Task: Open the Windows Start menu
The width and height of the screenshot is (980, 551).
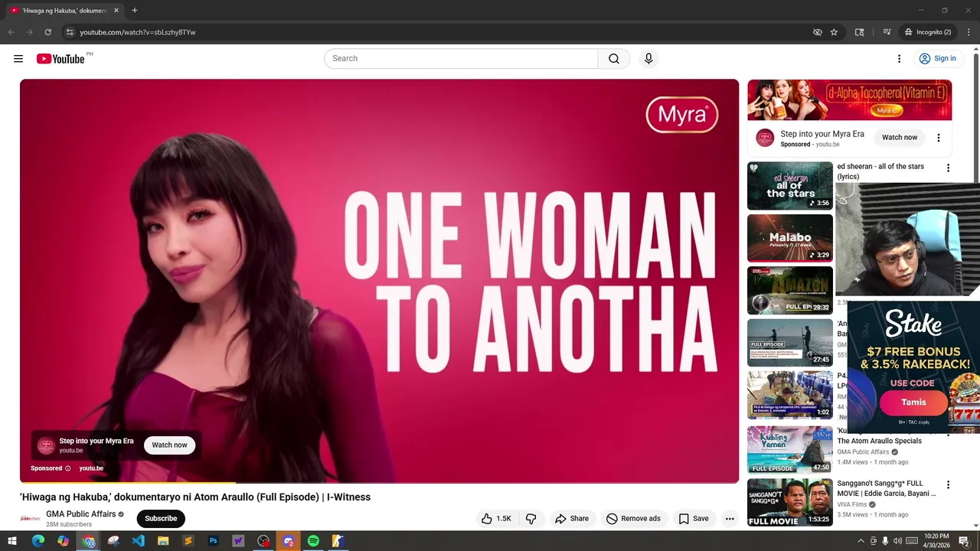Action: pyautogui.click(x=12, y=541)
